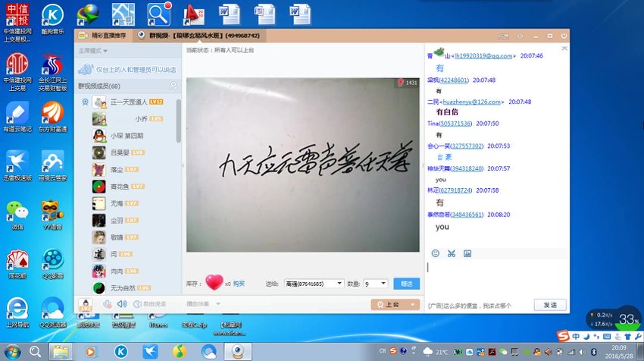This screenshot has width=644, height=361.
Task: Expand the arrow beside 上台 button
Action: (x=412, y=305)
